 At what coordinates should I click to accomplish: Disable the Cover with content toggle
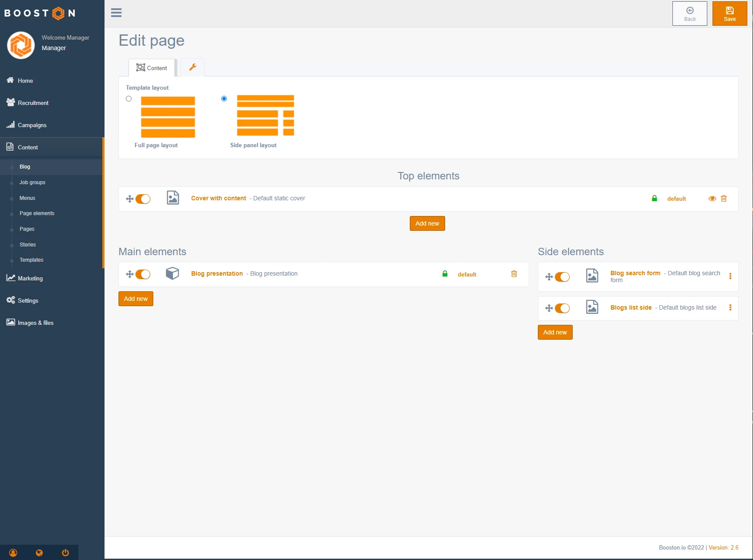(143, 199)
